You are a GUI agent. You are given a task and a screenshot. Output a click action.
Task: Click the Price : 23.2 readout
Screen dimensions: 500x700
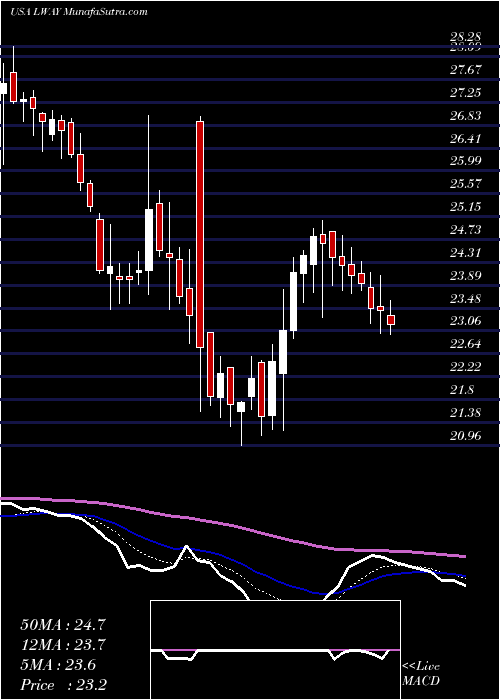pyautogui.click(x=63, y=685)
